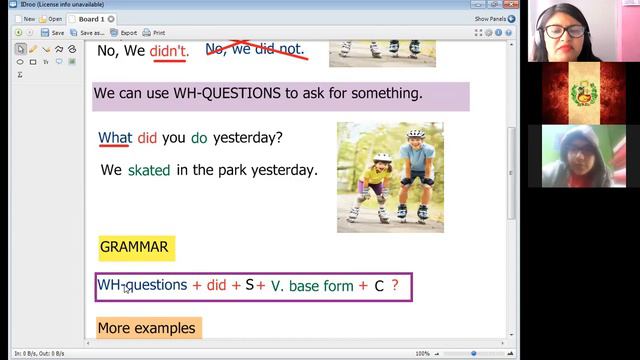
Task: Click the roller skating kids image
Action: (390, 178)
